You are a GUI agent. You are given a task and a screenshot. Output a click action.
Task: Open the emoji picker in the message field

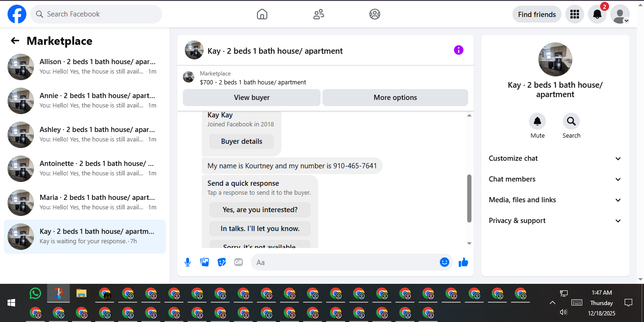(445, 262)
